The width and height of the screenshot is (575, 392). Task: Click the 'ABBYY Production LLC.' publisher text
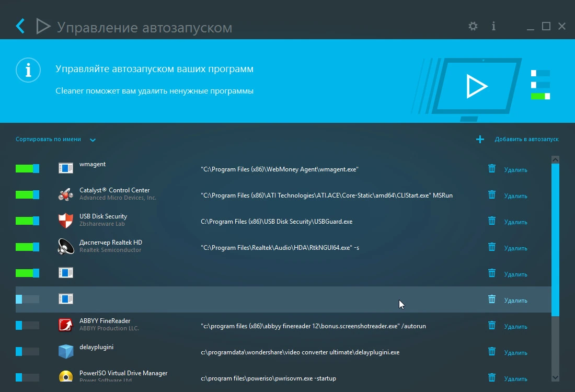tap(109, 328)
